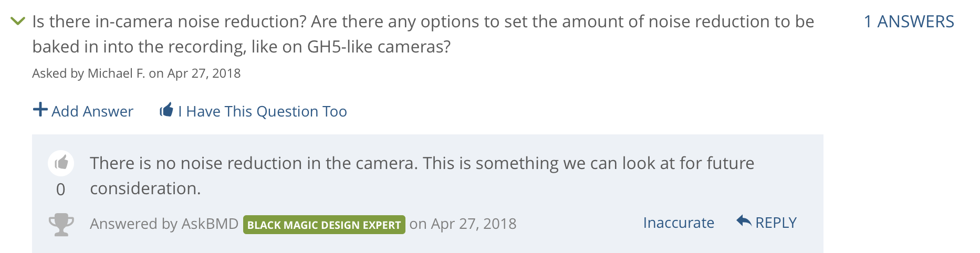Open the AskBMD answerer name

210,224
